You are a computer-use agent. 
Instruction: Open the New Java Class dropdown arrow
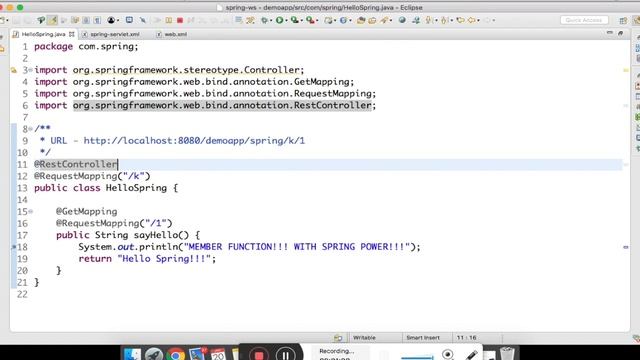(350, 20)
